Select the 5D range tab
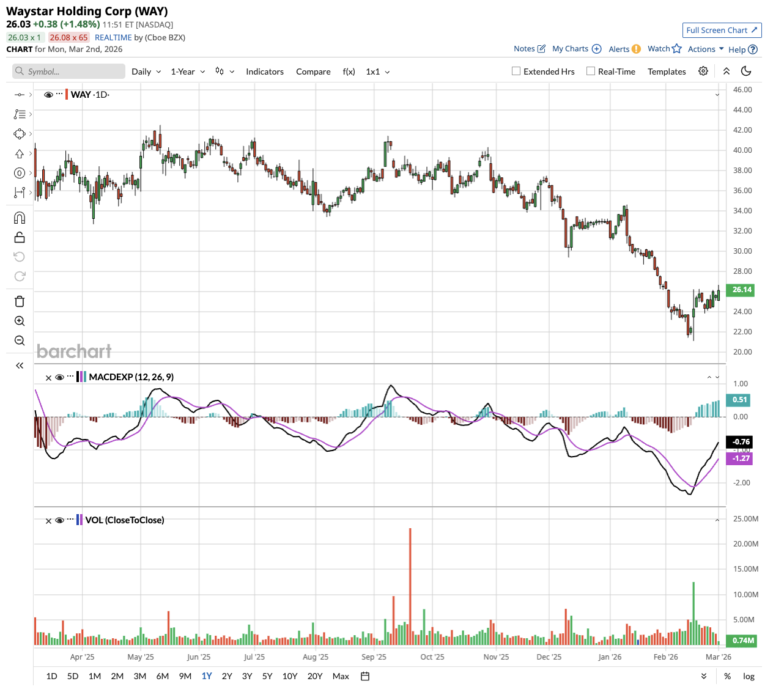This screenshot has height=692, width=784. pos(73,676)
